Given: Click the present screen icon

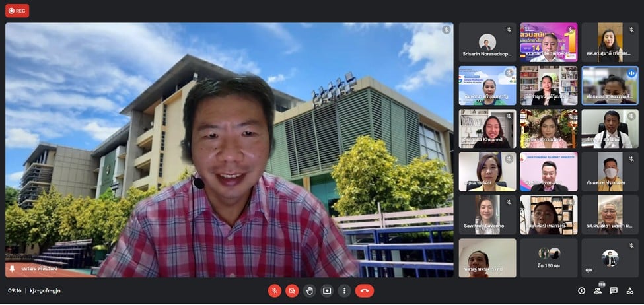Looking at the screenshot, I should click(327, 290).
